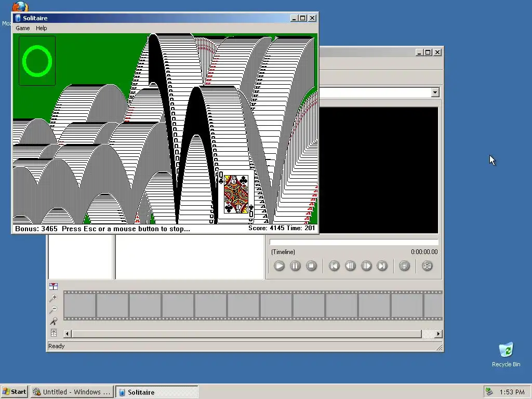The height and width of the screenshot is (399, 532).
Task: Click the Forward button in monitor controls
Action: coord(382,265)
